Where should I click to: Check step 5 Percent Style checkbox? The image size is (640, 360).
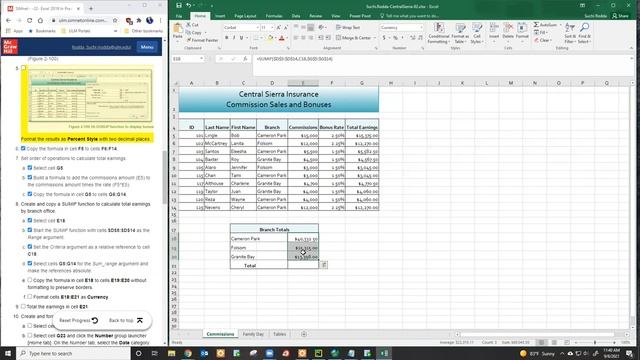(x=24, y=68)
